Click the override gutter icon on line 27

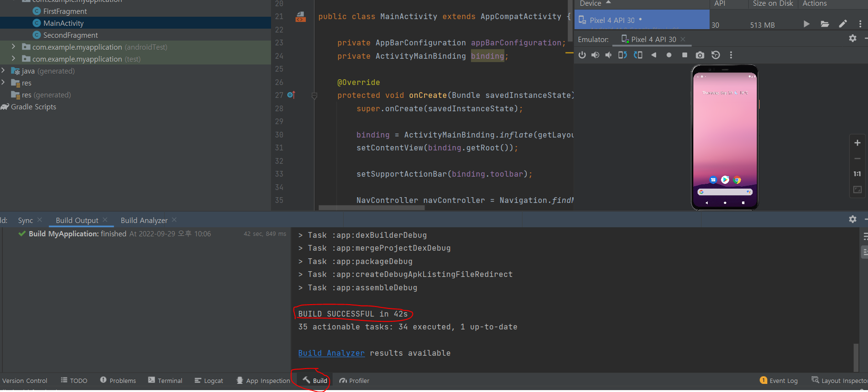click(x=291, y=95)
